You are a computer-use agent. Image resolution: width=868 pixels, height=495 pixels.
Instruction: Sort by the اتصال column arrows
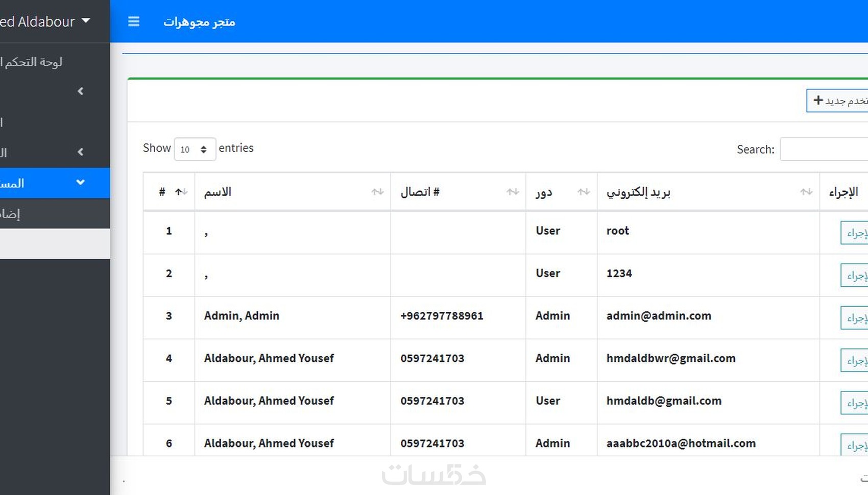click(x=513, y=192)
